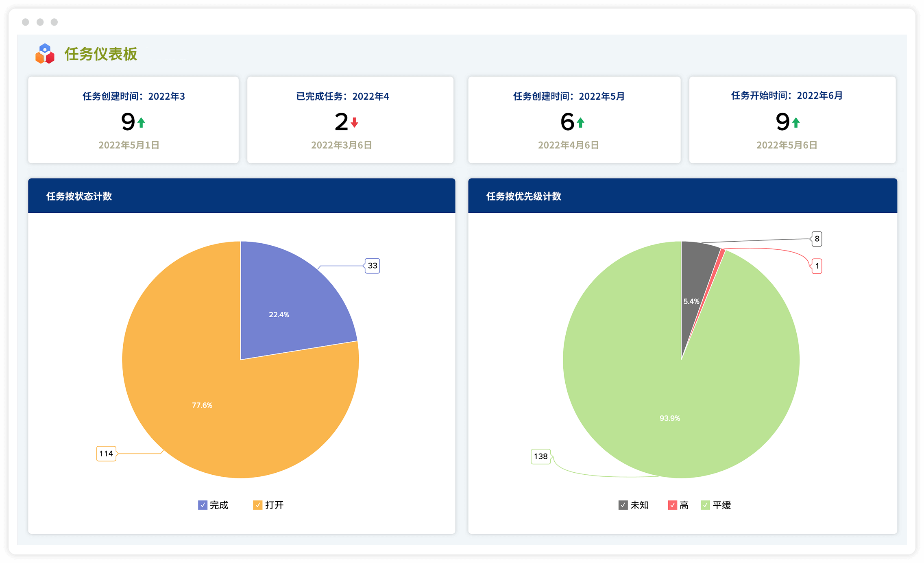Click the 138 data label callout
This screenshot has height=563, width=924.
click(x=540, y=456)
